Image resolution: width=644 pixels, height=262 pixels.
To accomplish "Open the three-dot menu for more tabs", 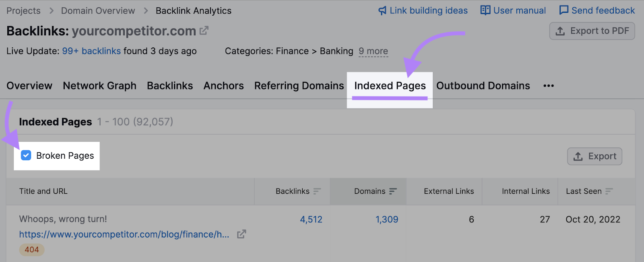I will 548,86.
